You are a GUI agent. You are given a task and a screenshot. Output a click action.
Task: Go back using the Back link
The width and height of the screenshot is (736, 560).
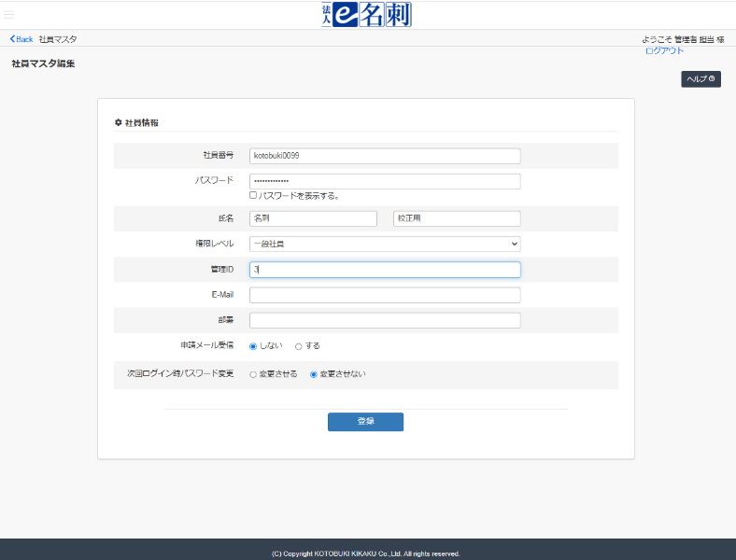[x=21, y=39]
